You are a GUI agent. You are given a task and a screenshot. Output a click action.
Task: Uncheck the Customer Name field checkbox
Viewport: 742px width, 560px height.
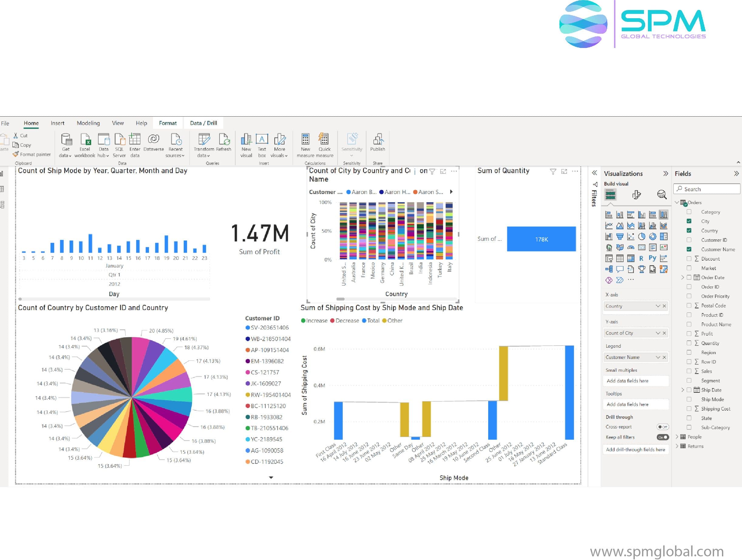[689, 249]
